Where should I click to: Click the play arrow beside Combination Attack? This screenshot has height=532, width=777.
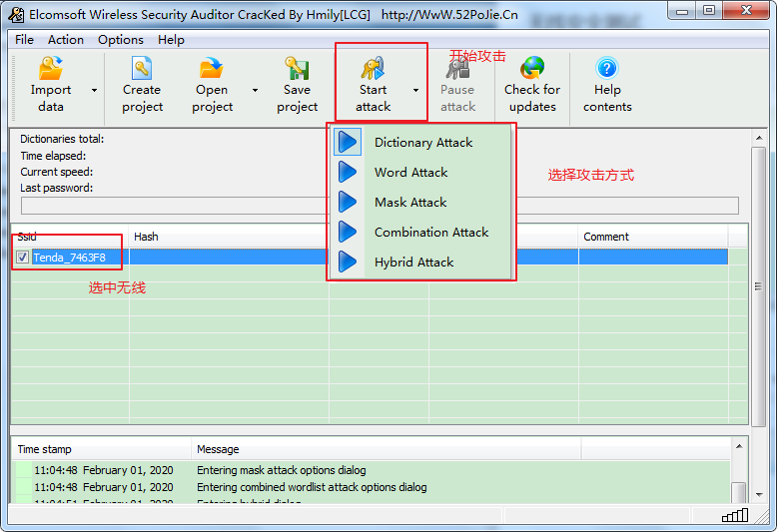click(x=348, y=232)
